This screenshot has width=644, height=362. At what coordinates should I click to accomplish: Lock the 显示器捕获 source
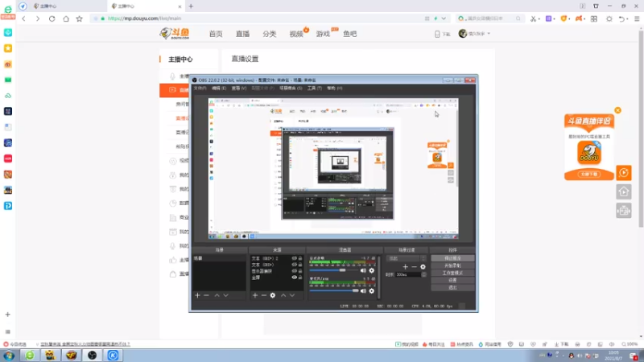(x=300, y=271)
